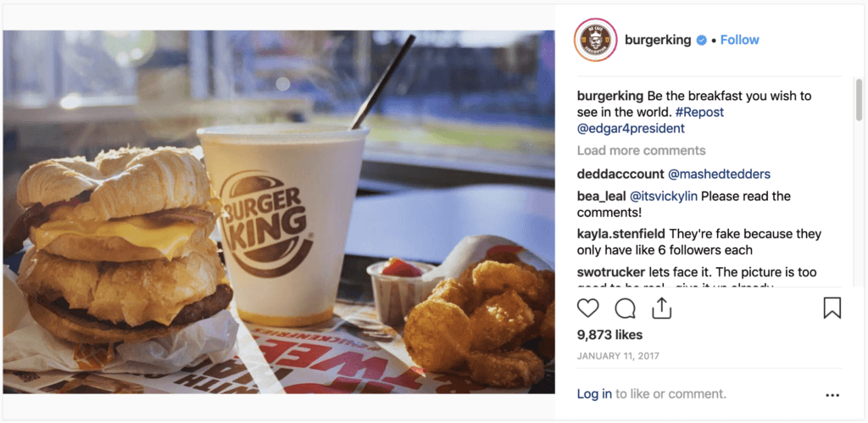Open the three-dot more options menu
Viewport: 868px width, 423px height.
[x=832, y=395]
